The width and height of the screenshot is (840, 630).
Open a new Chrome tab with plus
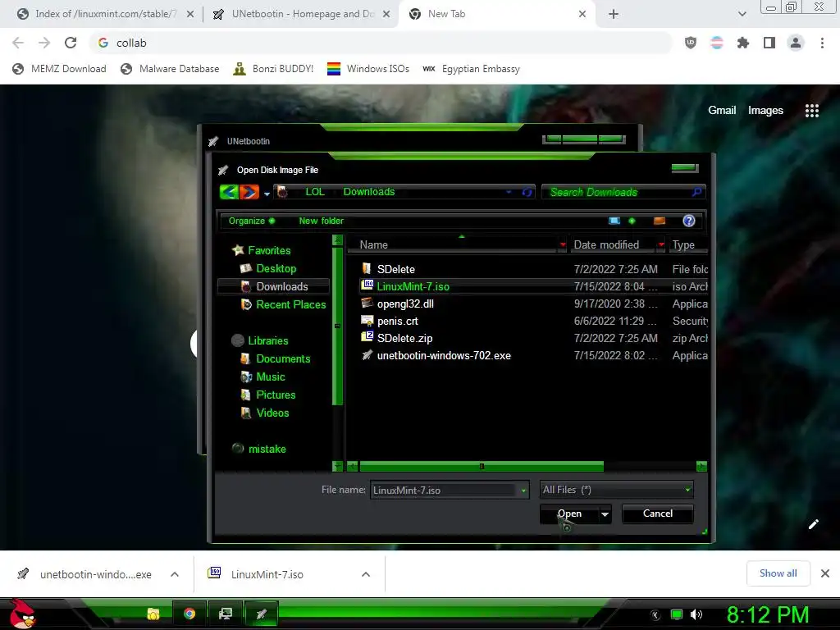(614, 15)
